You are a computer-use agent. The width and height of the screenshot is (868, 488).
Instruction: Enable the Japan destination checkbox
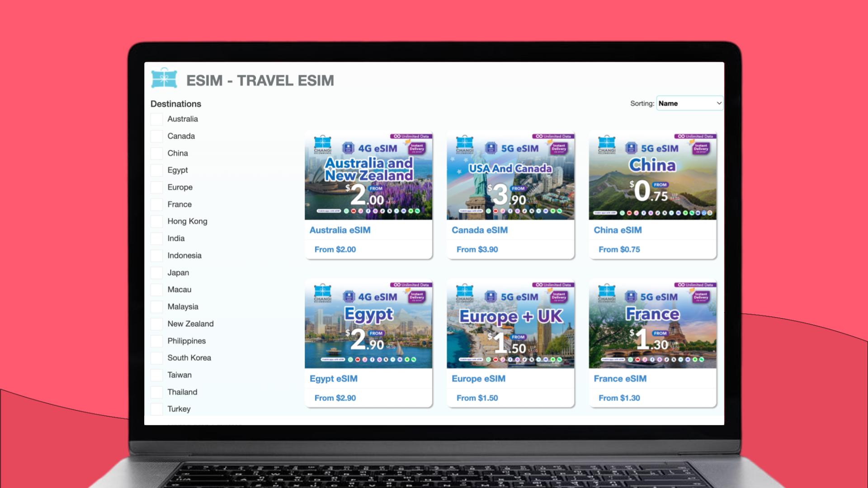156,272
